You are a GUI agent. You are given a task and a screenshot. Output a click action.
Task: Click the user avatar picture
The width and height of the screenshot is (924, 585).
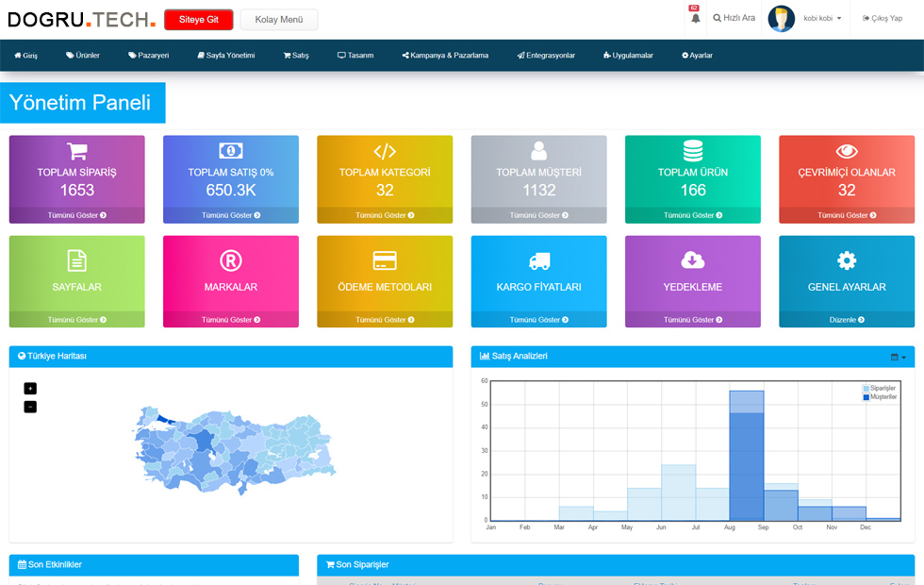781,18
